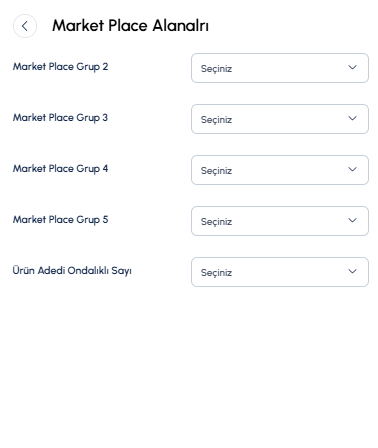Go back using the left arrow icon
The width and height of the screenshot is (378, 448).
(x=25, y=26)
